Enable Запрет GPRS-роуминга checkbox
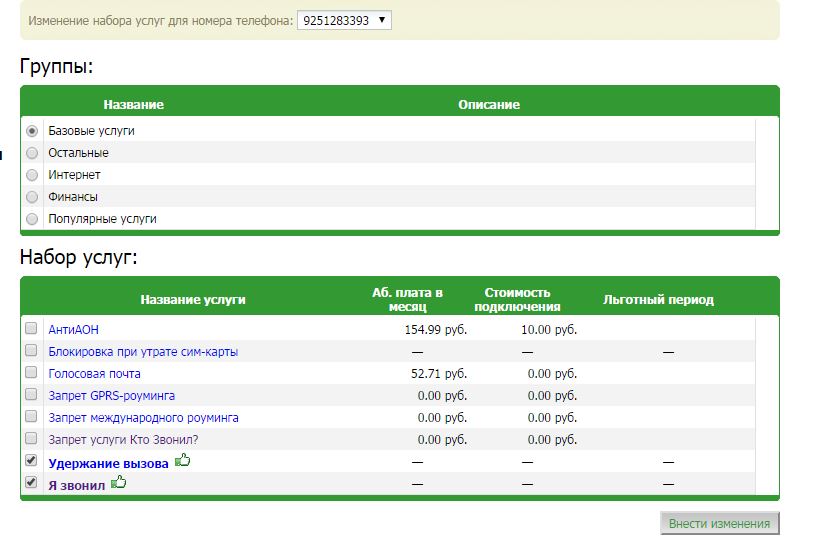The image size is (822, 556). pos(31,395)
